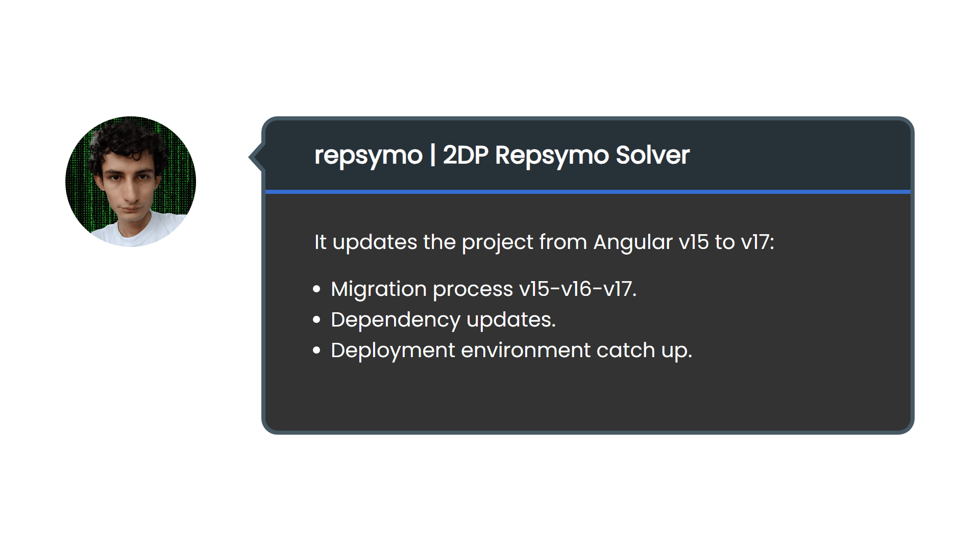
Task: Click the word 'Angular' in the description
Action: click(632, 242)
